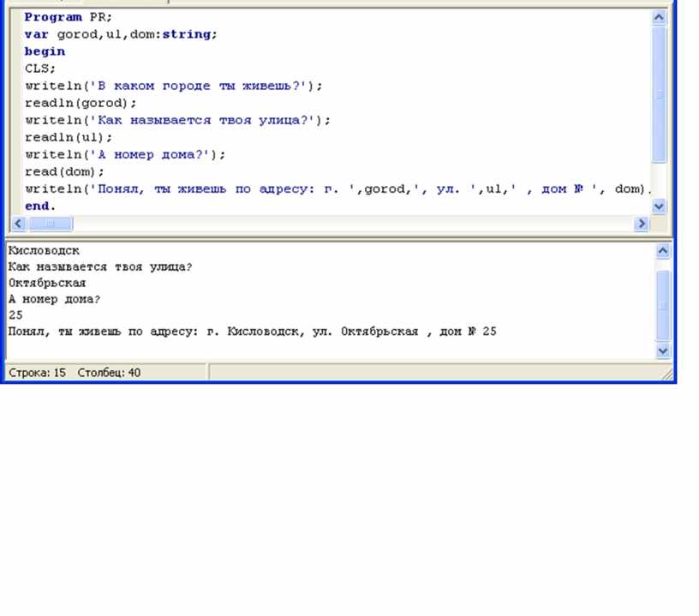Click the writeln 'Понял, ты живешь по адресу' code line
This screenshot has width=699, height=616.
[x=338, y=189]
